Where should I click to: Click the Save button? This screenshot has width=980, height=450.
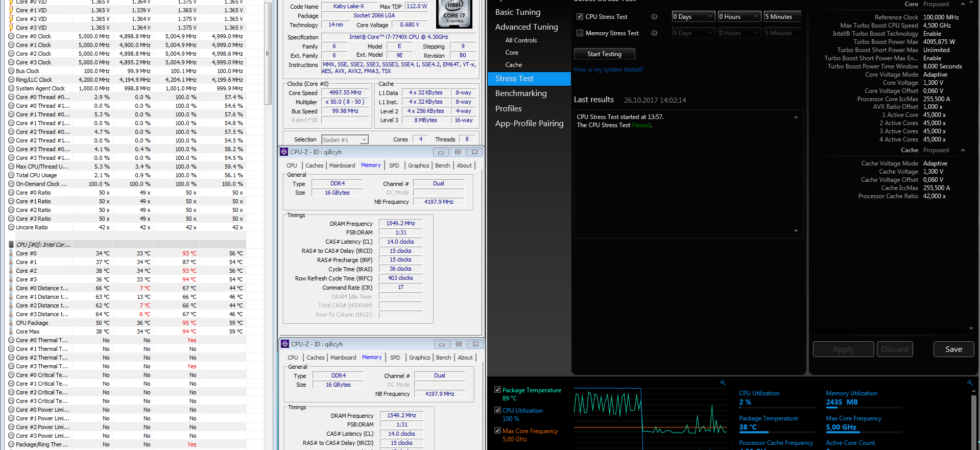tap(953, 349)
